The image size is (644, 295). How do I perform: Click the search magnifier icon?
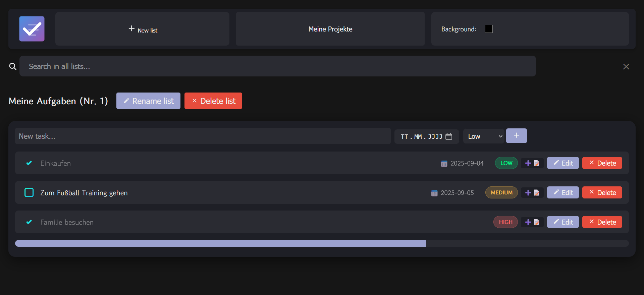pyautogui.click(x=13, y=66)
